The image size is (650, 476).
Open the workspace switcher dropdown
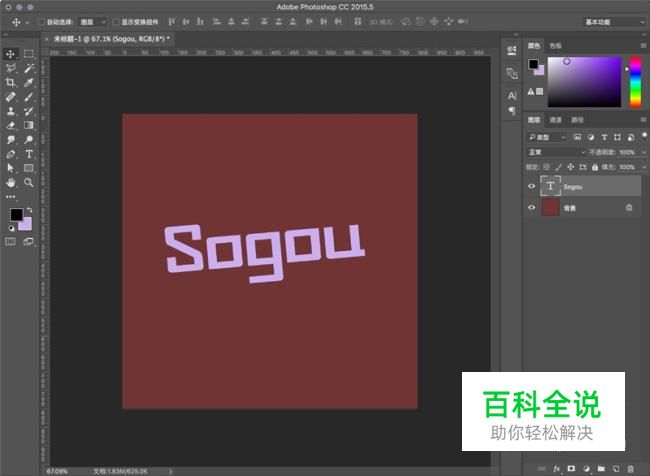tap(615, 22)
